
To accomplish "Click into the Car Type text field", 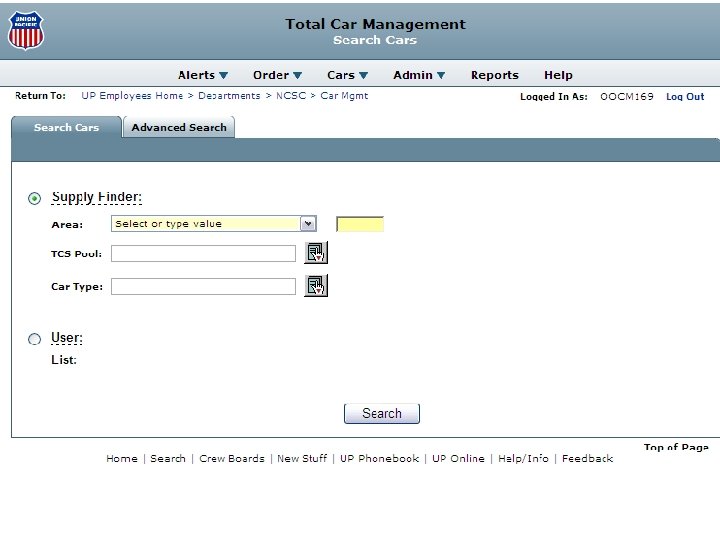I will click(x=203, y=287).
